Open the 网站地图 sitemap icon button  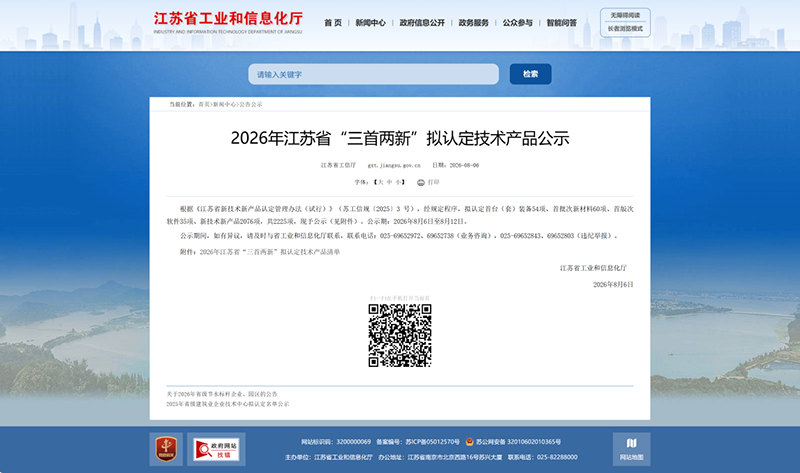(x=632, y=449)
